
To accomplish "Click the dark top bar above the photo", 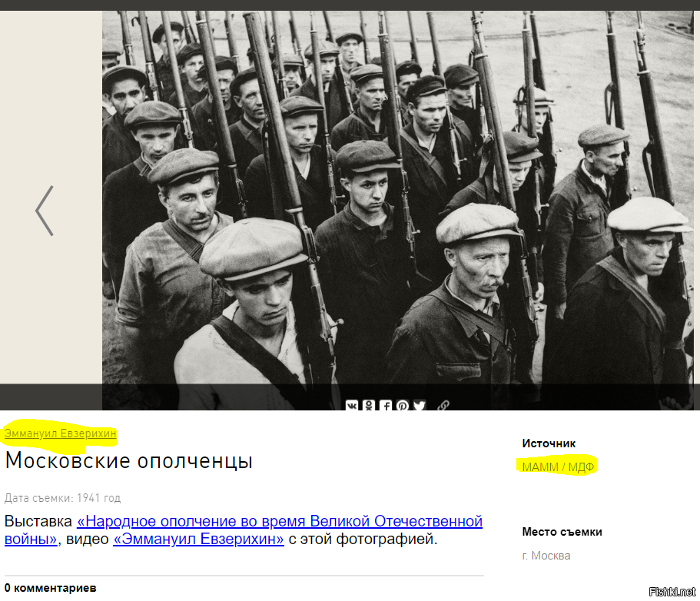I will point(350,5).
